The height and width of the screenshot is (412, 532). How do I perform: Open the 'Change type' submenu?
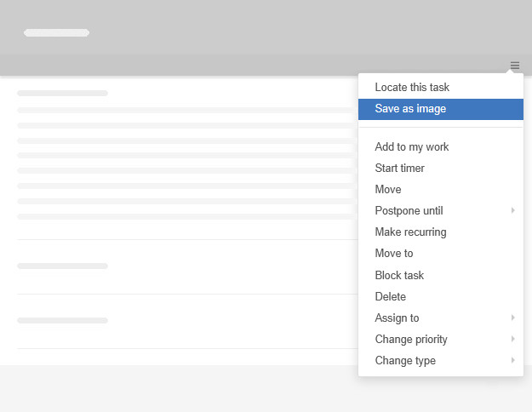coord(405,361)
